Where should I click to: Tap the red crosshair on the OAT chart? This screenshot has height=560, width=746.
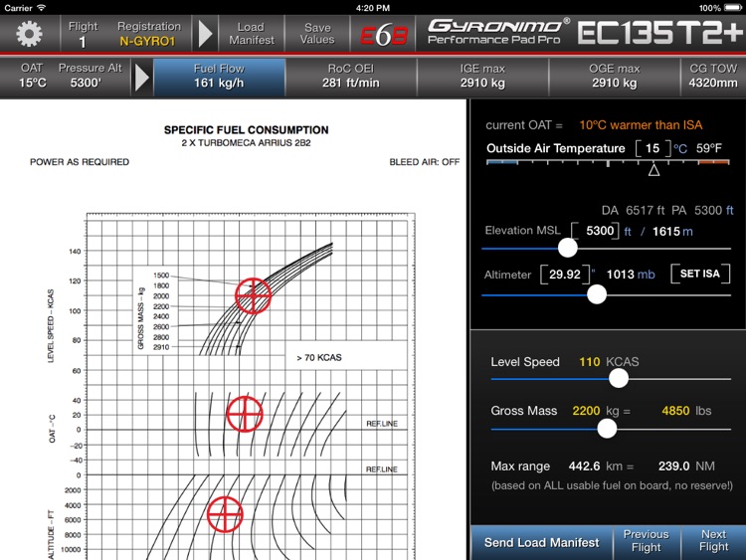(x=245, y=414)
